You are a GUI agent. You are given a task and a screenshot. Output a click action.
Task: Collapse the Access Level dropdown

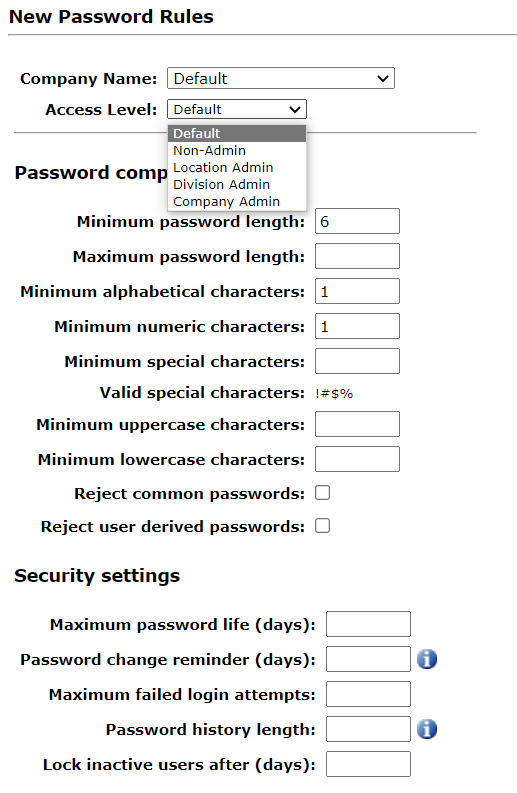[x=237, y=109]
